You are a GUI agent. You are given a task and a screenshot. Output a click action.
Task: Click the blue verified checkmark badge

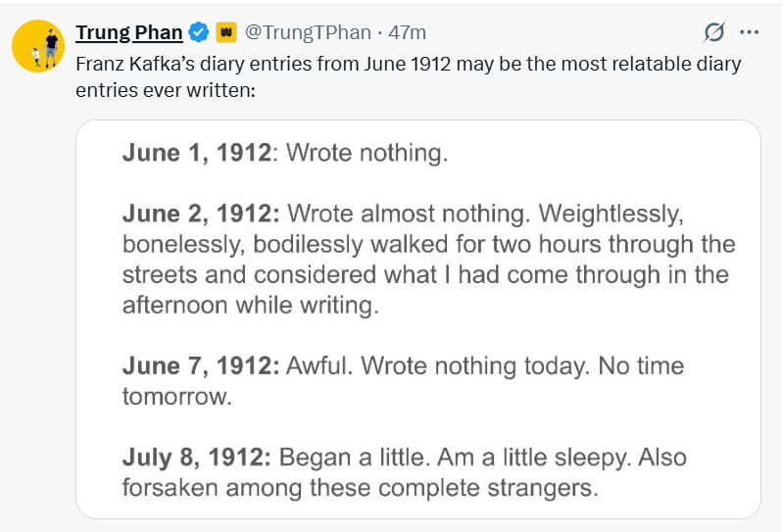(199, 32)
